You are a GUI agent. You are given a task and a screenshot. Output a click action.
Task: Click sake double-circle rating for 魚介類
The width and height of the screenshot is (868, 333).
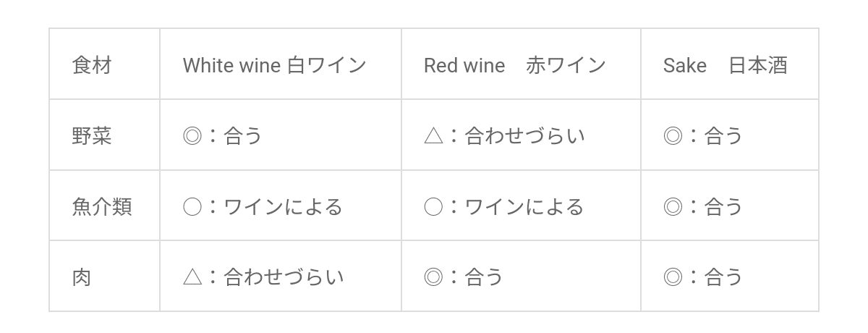tap(673, 207)
